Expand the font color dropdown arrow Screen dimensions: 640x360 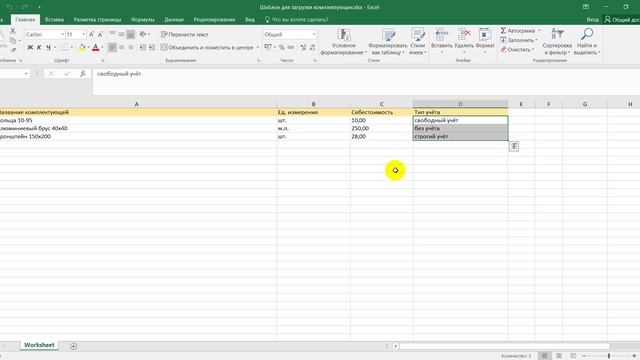tap(102, 48)
